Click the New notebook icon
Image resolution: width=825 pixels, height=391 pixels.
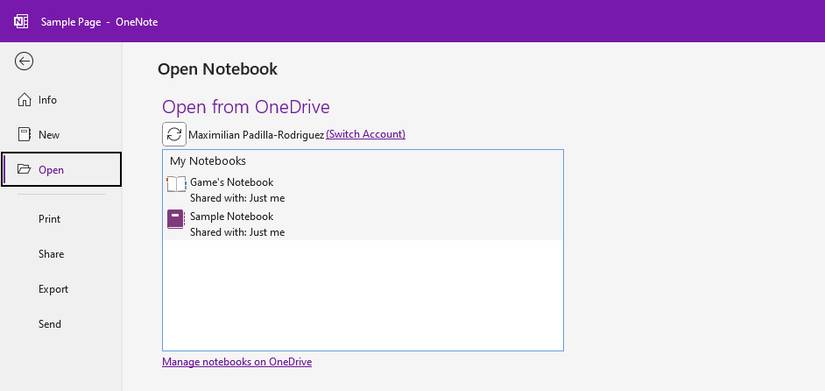pos(24,135)
